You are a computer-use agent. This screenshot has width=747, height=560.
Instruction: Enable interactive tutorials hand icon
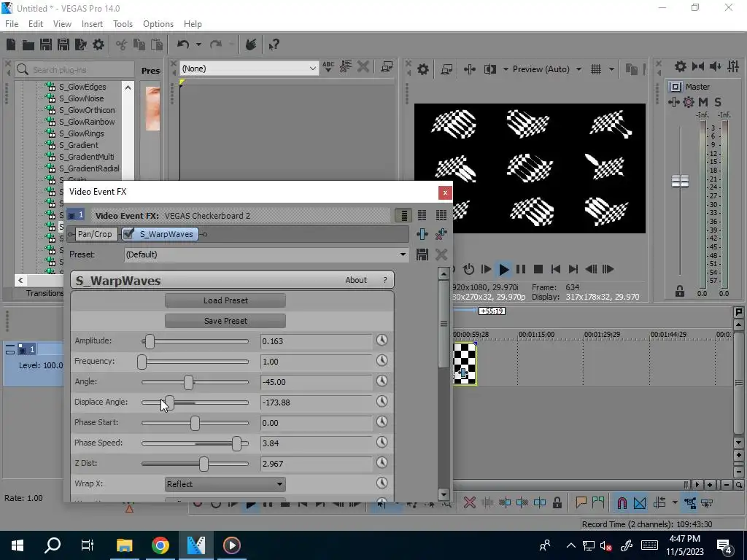(x=251, y=44)
